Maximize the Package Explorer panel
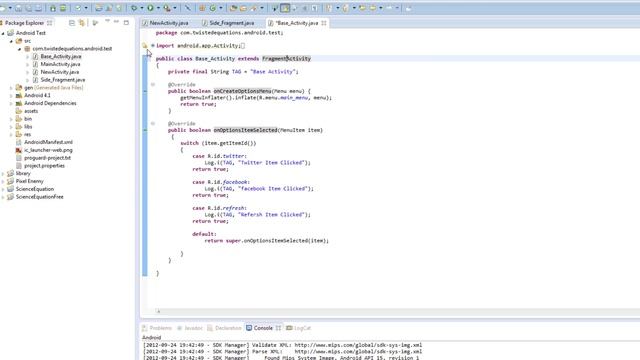The height and width of the screenshot is (360, 640). [x=126, y=22]
